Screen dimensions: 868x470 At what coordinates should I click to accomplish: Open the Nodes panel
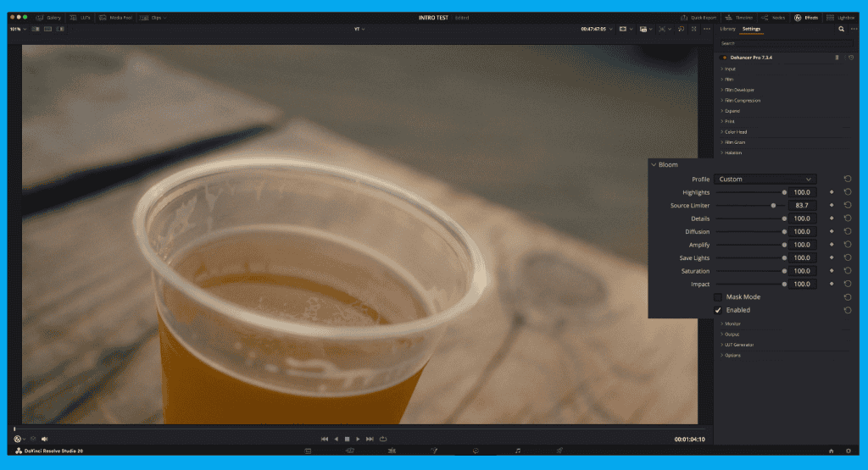[x=775, y=17]
